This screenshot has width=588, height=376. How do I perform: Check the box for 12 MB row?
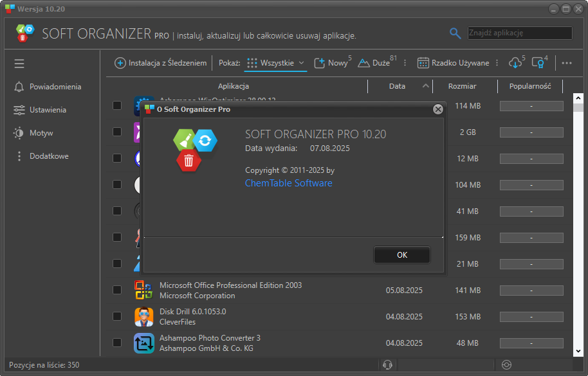117,158
